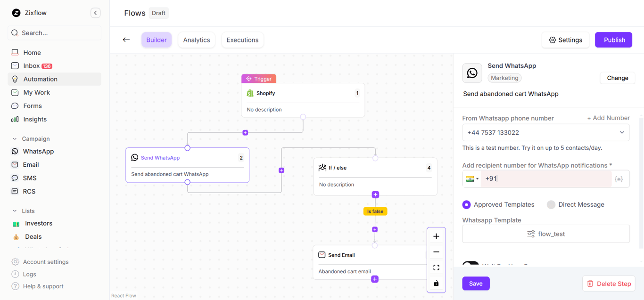644x300 pixels.
Task: Collapse the left navigation sidebar
Action: click(95, 13)
